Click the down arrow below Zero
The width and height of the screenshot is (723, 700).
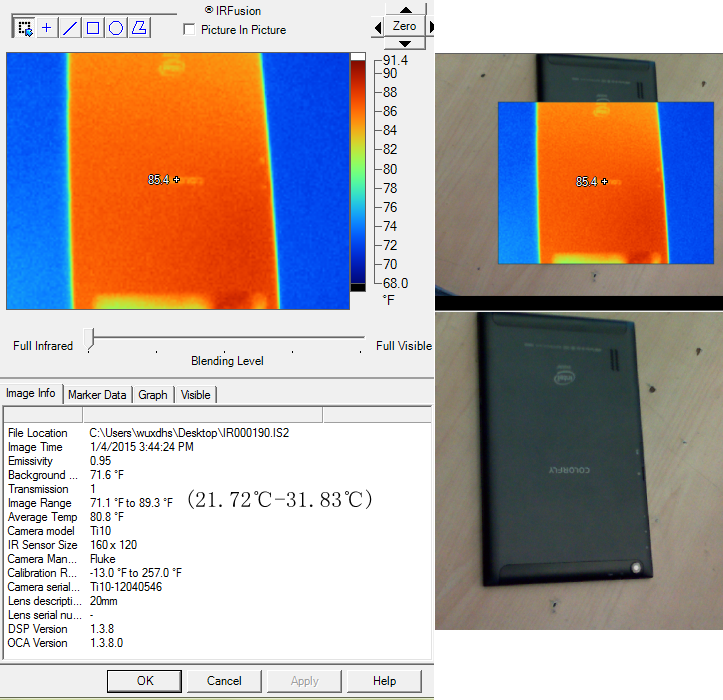[x=405, y=44]
